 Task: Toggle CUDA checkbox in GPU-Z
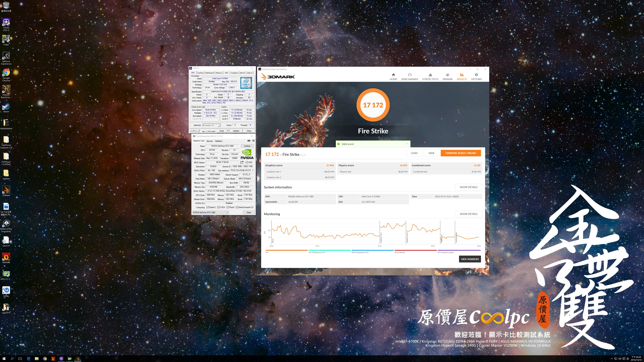(218, 207)
